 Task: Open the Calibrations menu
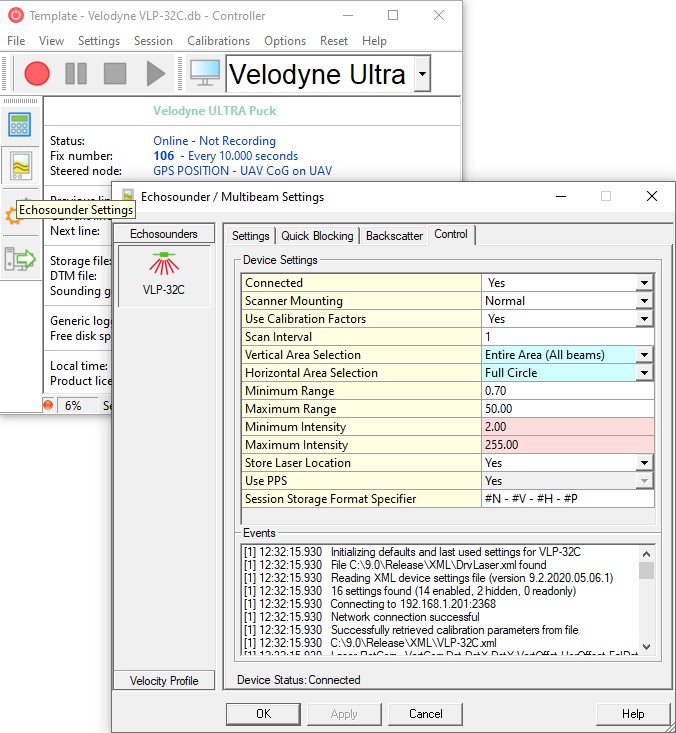pos(218,41)
